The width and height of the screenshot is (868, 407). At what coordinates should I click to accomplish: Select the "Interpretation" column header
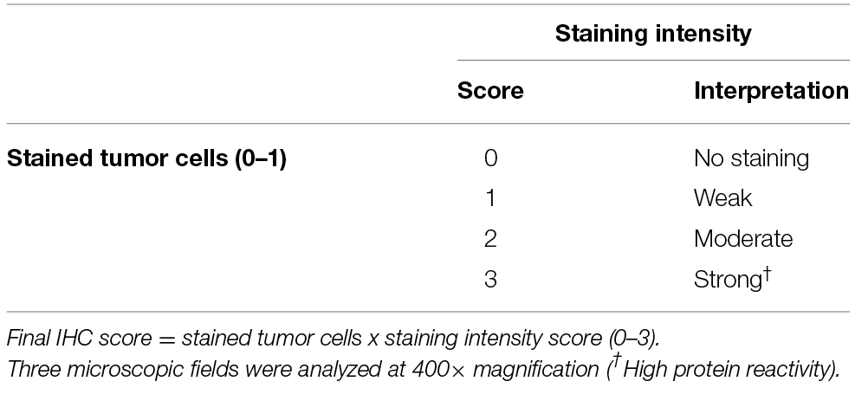point(771,90)
